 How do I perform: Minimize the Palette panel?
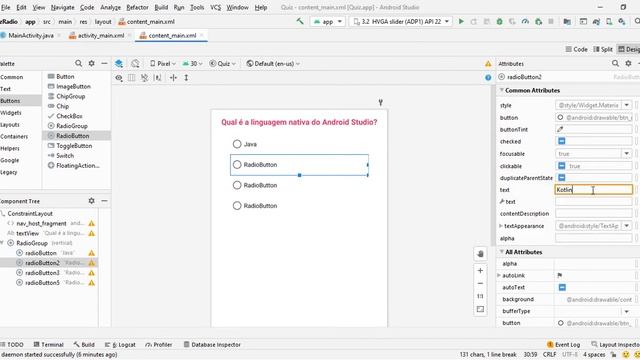[104, 63]
